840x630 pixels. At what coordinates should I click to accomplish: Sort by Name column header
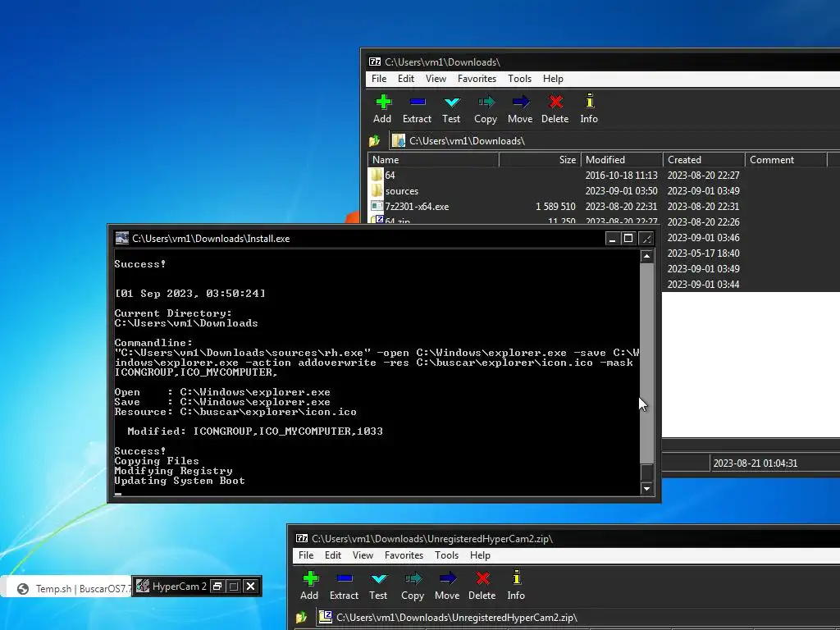pos(433,160)
